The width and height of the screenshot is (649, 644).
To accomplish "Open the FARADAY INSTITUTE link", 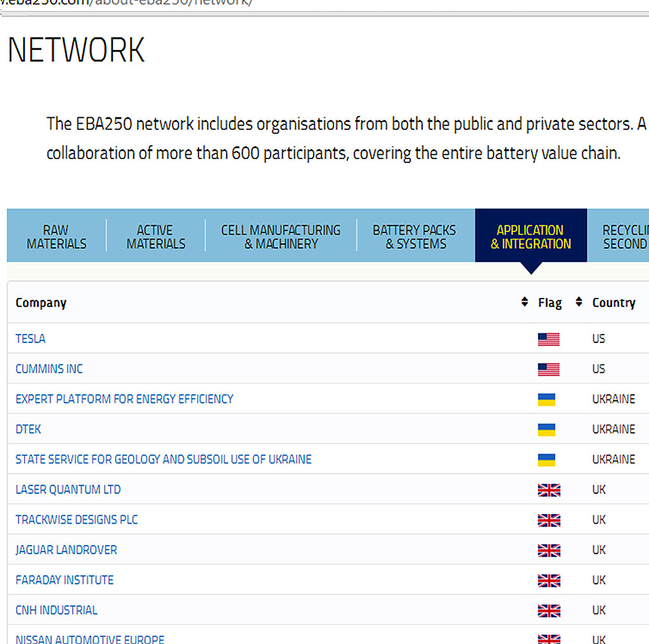I will 65,580.
